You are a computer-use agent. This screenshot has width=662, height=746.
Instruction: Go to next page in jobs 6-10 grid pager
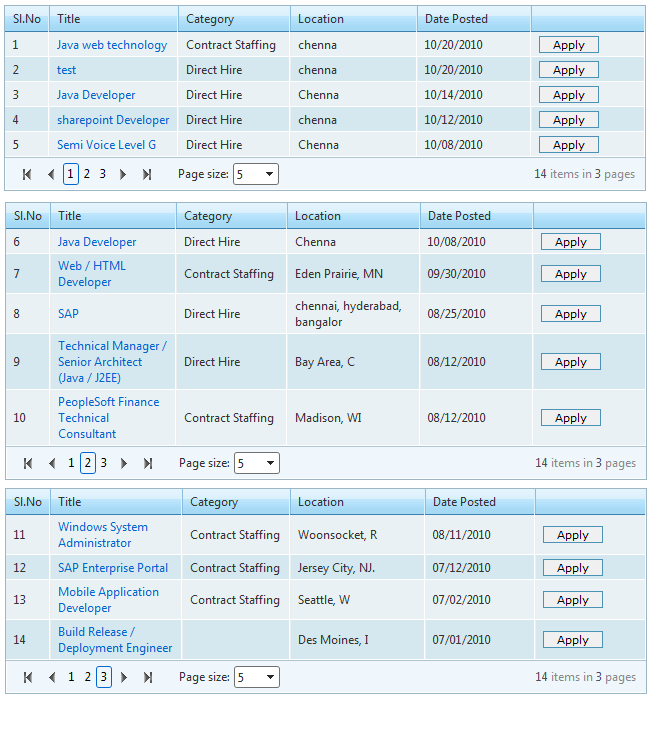coord(124,463)
